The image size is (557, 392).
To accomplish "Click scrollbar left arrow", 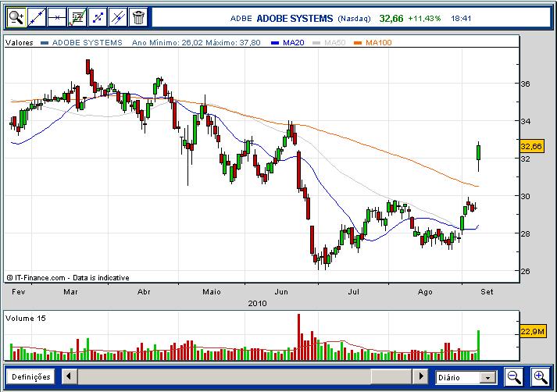I will click(70, 376).
